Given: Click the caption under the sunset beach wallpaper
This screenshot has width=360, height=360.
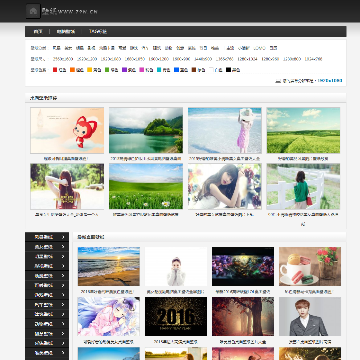Looking at the screenshot, I should coord(108,292).
